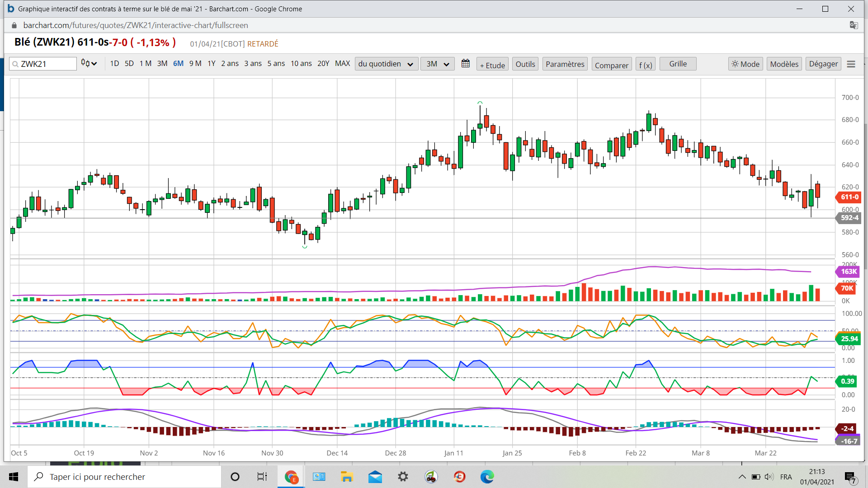Open the Mail app in taskbar
Image resolution: width=868 pixels, height=488 pixels.
(375, 477)
